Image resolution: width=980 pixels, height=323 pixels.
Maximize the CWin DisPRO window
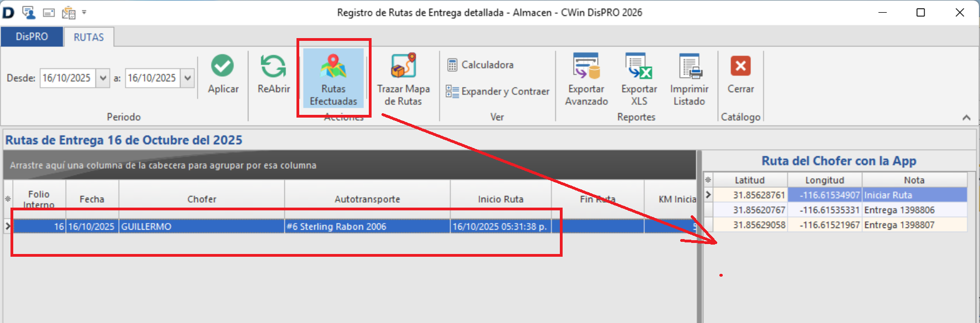click(920, 12)
